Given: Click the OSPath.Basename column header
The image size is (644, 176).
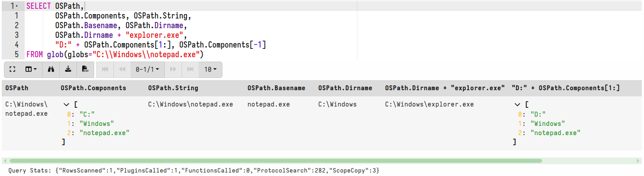Looking at the screenshot, I should (276, 88).
